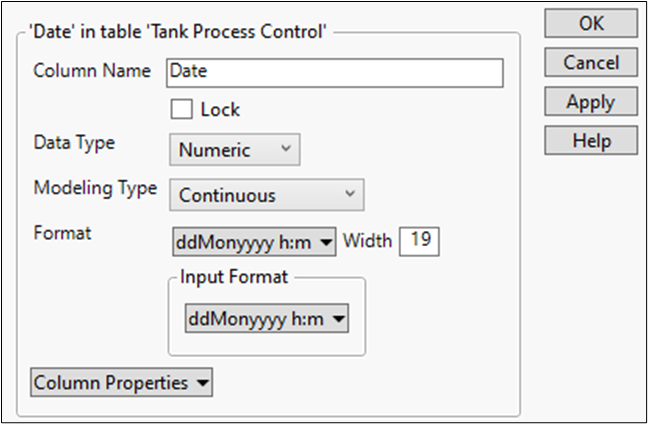Open Help for column info
The image size is (648, 424).
[x=591, y=141]
